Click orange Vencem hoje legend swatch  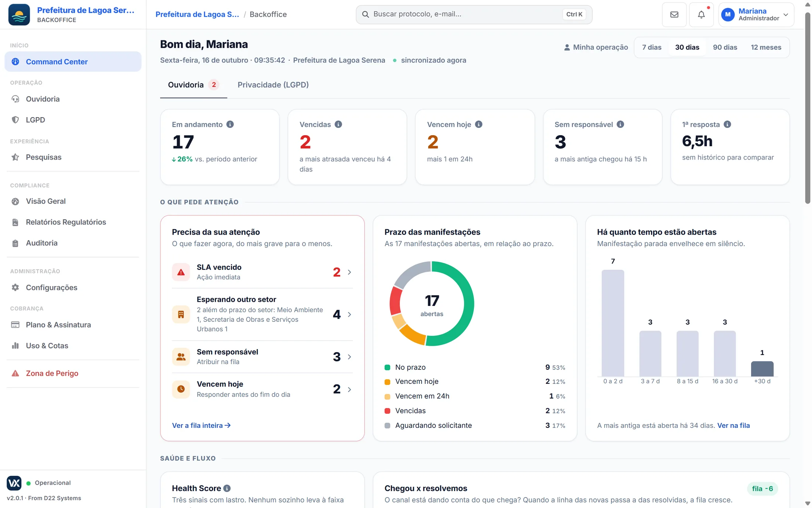coord(387,382)
